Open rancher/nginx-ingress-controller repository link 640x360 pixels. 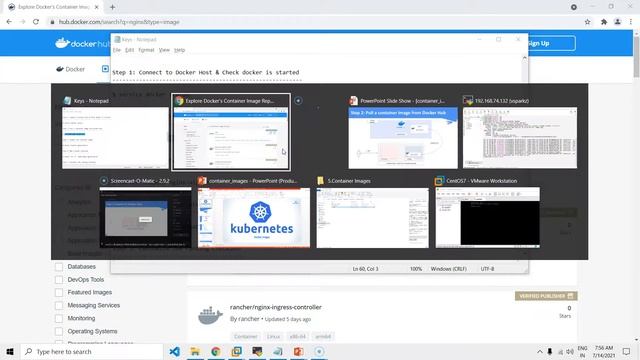[x=276, y=307]
